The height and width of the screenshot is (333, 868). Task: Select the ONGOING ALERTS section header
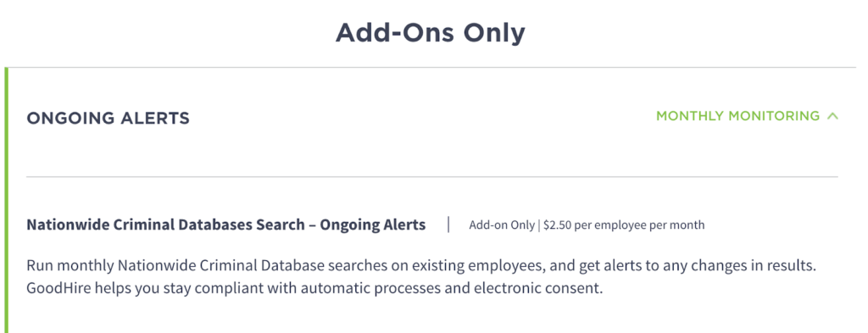[x=108, y=118]
